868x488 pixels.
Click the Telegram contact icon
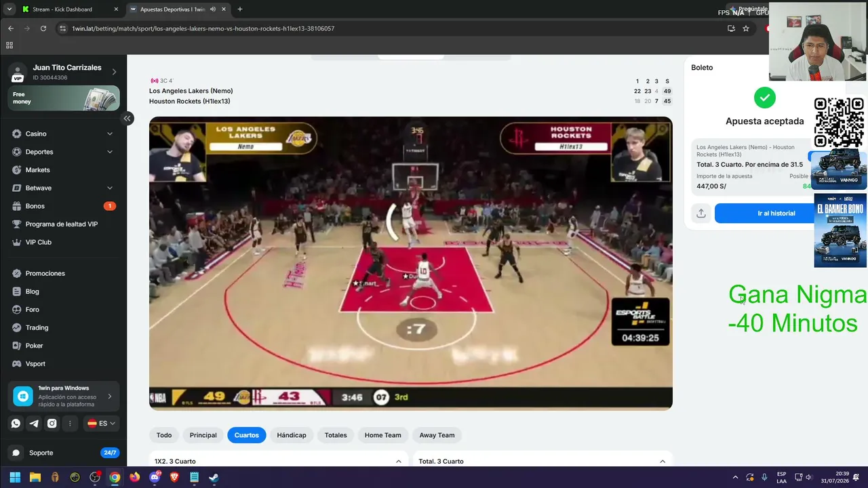tap(34, 424)
